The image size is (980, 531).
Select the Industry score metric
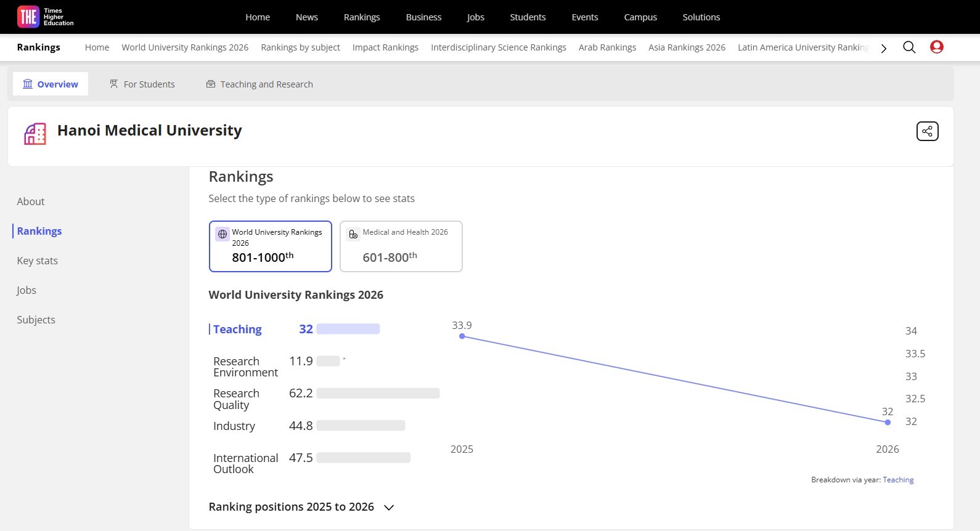point(234,426)
